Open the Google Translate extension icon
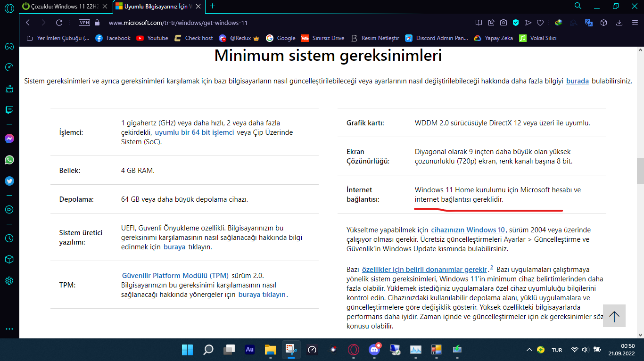 point(588,23)
